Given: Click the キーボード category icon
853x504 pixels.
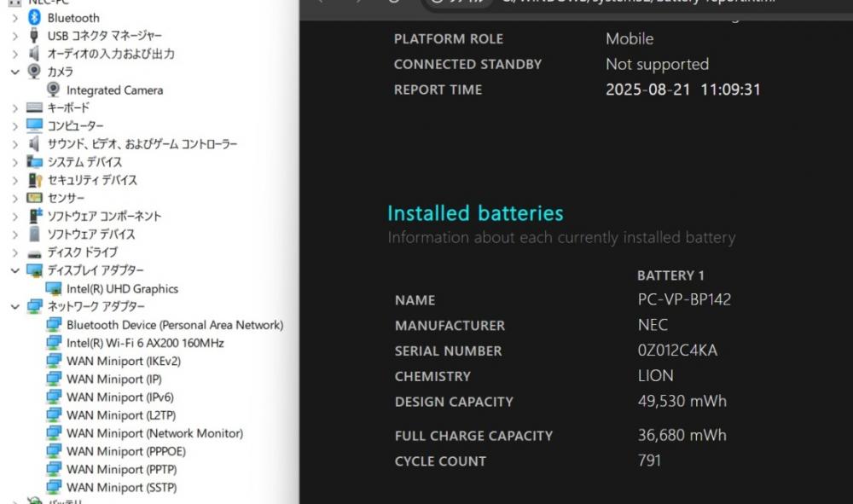Looking at the screenshot, I should point(34,107).
